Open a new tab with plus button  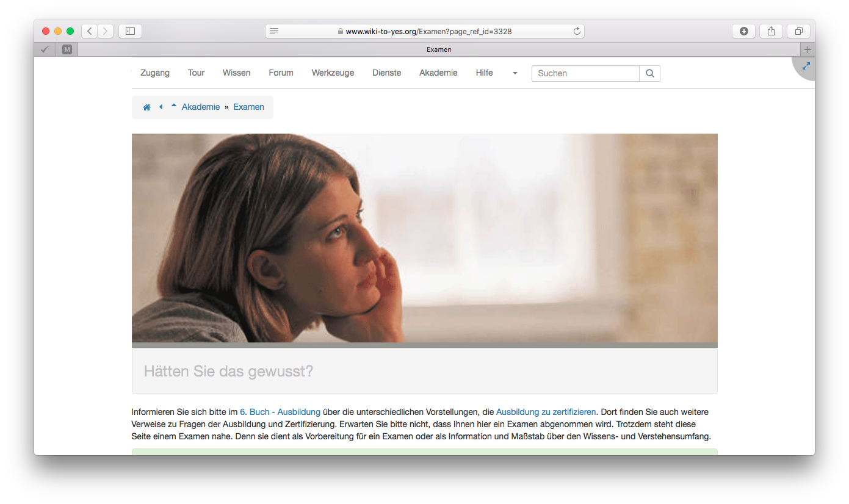click(x=807, y=49)
